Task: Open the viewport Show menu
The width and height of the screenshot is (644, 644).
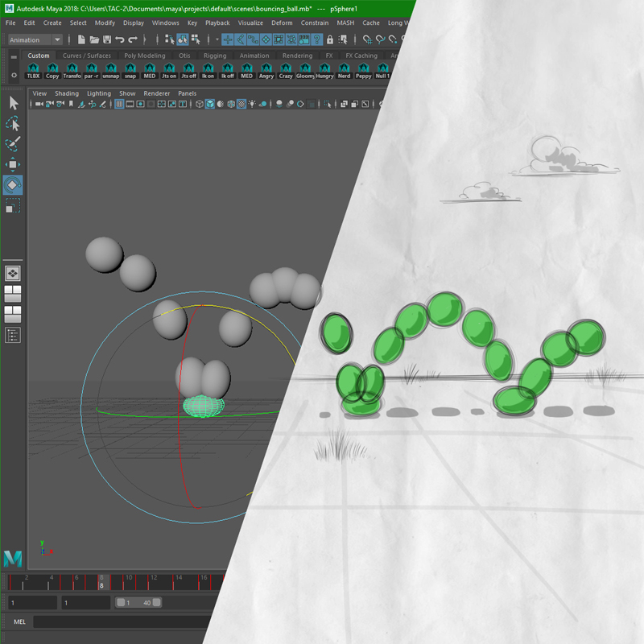Action: point(127,93)
